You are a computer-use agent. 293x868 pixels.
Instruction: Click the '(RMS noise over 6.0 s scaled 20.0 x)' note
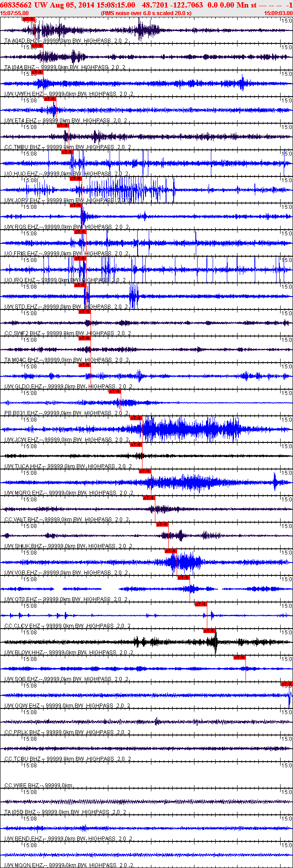(146, 13)
